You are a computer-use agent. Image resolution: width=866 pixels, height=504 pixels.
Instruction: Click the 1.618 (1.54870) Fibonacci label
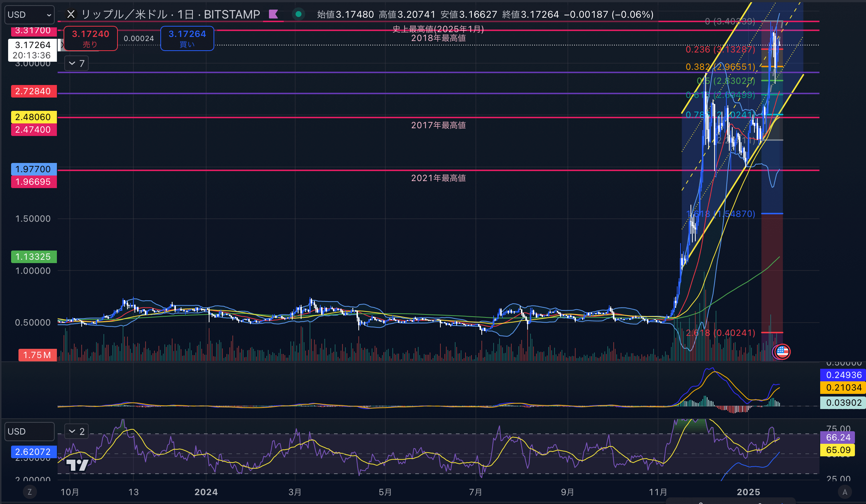[x=720, y=214]
